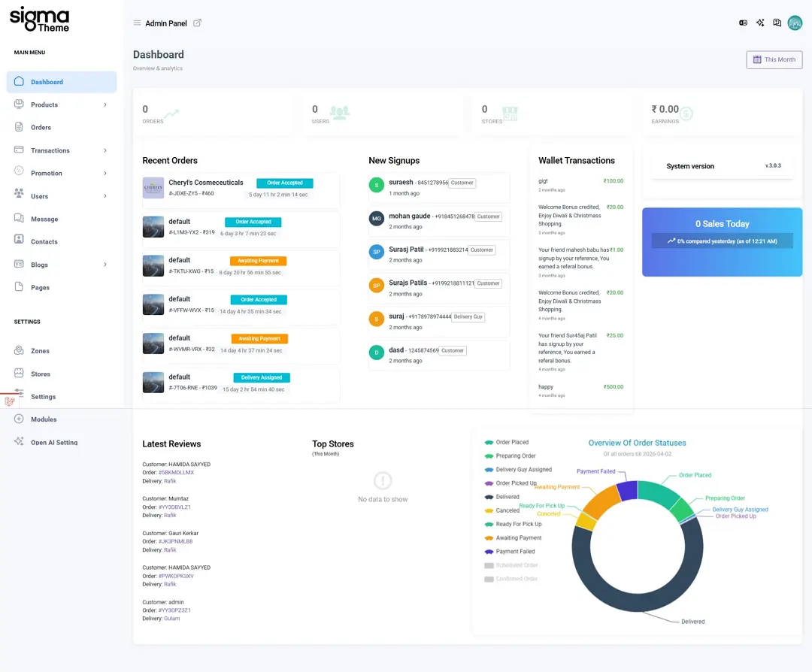The image size is (812, 672).
Task: Click green Order Placed donut segment
Action: click(659, 493)
